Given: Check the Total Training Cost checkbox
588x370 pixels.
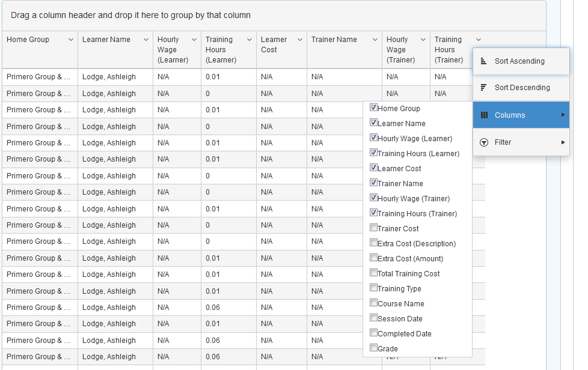Looking at the screenshot, I should (374, 273).
